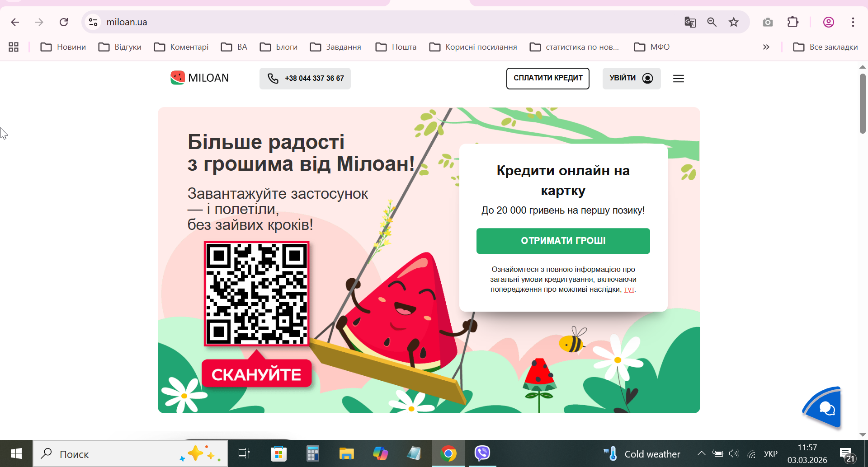Screen dimensions: 868x467
Task: Click the УВІЙТИ login button
Action: (x=632, y=78)
